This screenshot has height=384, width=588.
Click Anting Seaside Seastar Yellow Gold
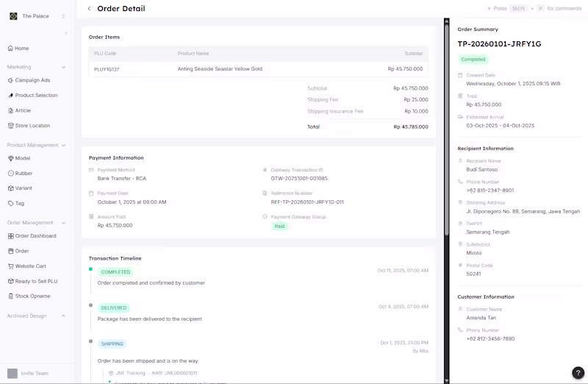[220, 69]
